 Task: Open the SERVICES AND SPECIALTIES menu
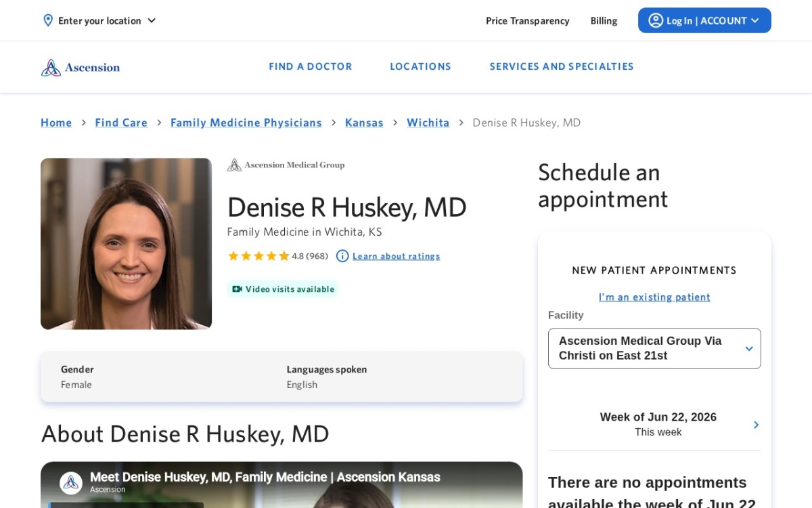pos(562,66)
